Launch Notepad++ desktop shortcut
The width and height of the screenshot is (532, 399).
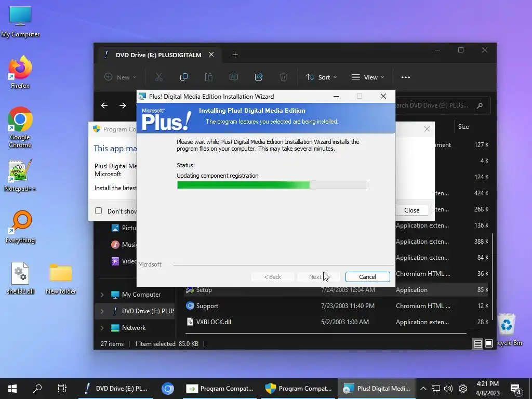[x=20, y=176]
